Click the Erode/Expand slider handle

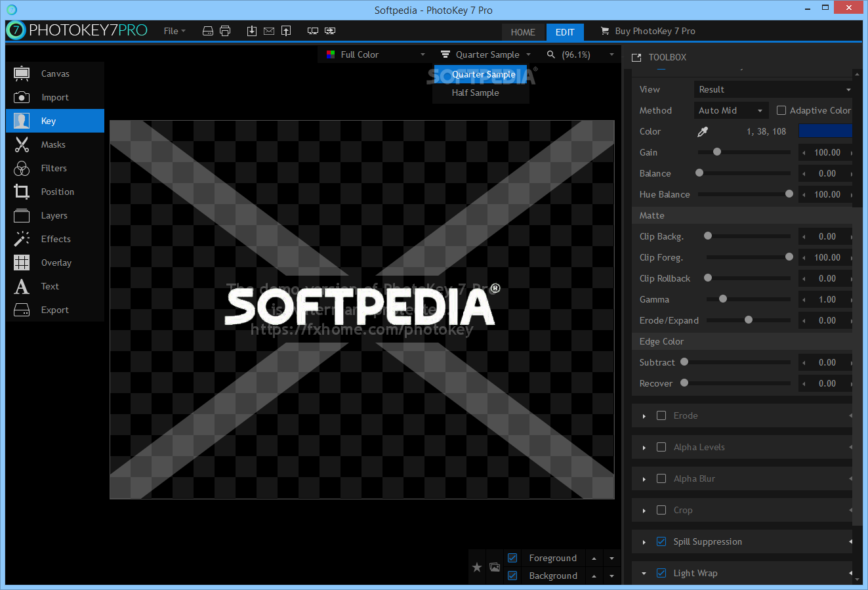749,320
